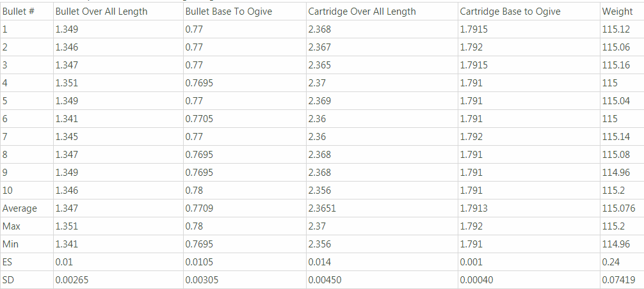This screenshot has height=289, width=644.
Task: Click the 'ES' row label
Action: tap(26, 262)
